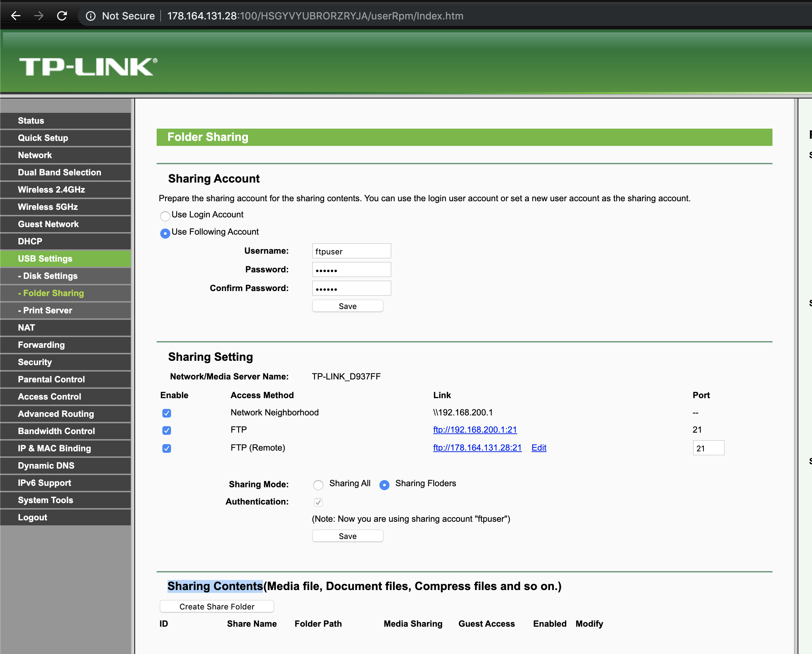Select the Folder Sharing submenu
The height and width of the screenshot is (654, 812).
point(65,293)
